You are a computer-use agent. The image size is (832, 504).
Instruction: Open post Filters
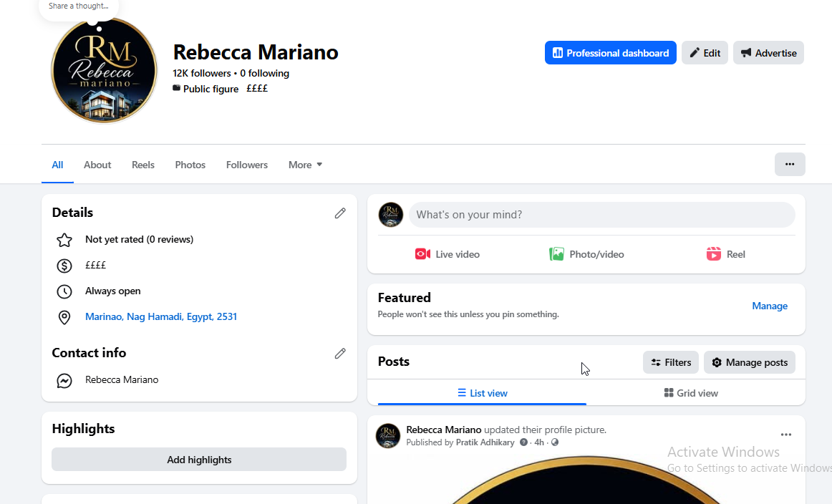pyautogui.click(x=671, y=362)
